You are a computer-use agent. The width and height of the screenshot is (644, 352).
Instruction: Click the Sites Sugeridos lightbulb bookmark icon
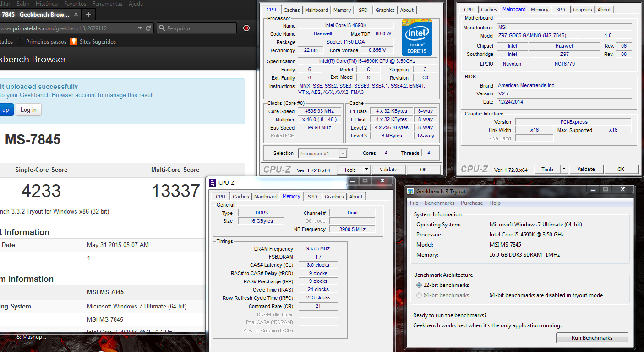(74, 41)
